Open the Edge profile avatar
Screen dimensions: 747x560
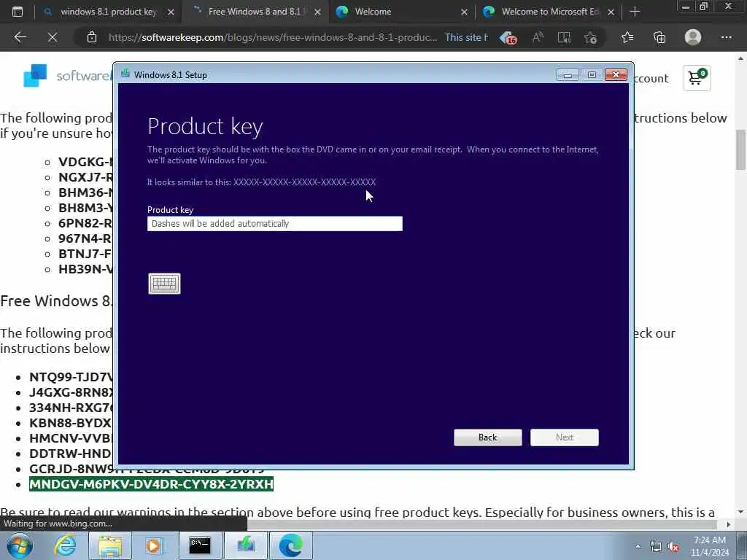[x=693, y=37]
